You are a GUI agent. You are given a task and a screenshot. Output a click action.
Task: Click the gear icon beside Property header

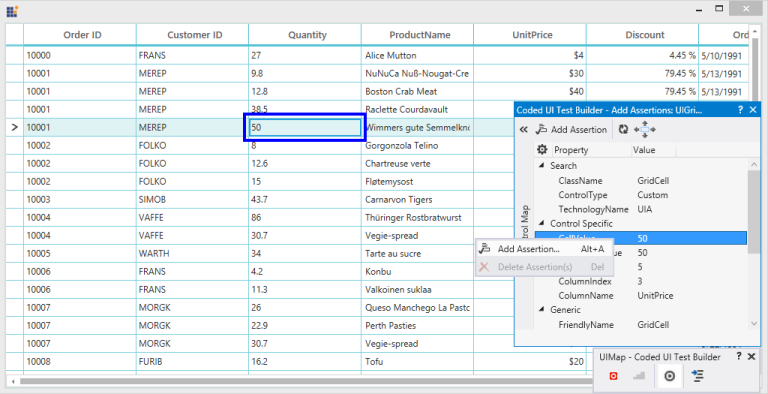pos(542,149)
